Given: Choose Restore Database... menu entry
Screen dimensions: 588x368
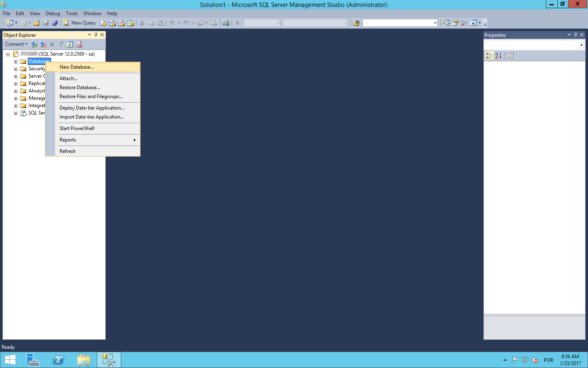Looking at the screenshot, I should coord(80,88).
